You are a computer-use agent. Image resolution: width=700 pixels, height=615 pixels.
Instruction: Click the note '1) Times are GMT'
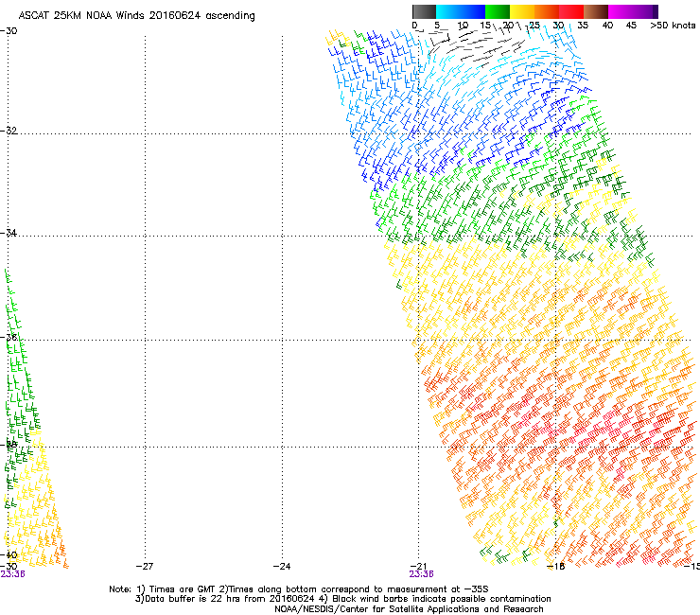tap(176, 589)
